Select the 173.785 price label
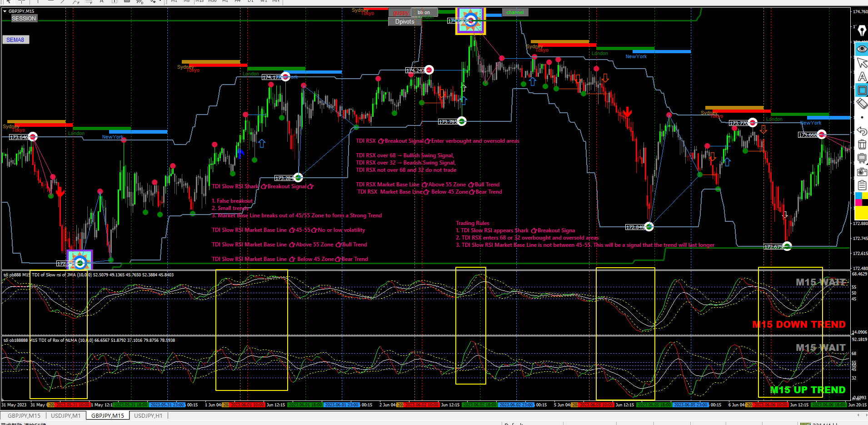Screen dimensions: 868x425 (448, 122)
